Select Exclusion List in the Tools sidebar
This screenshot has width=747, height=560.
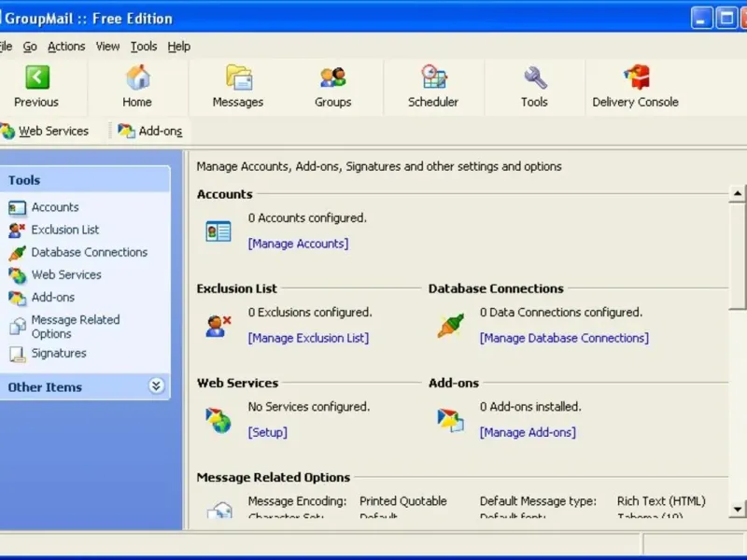64,230
